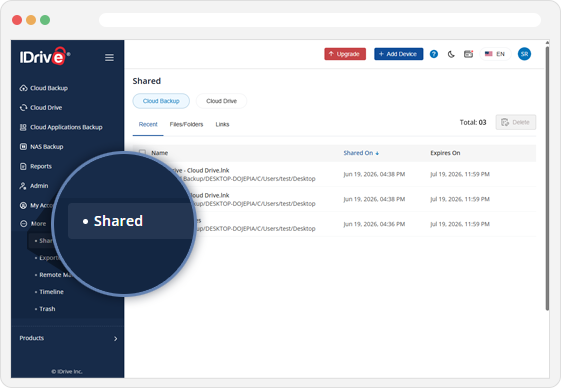
Task: Toggle dark mode moon icon
Action: point(451,54)
